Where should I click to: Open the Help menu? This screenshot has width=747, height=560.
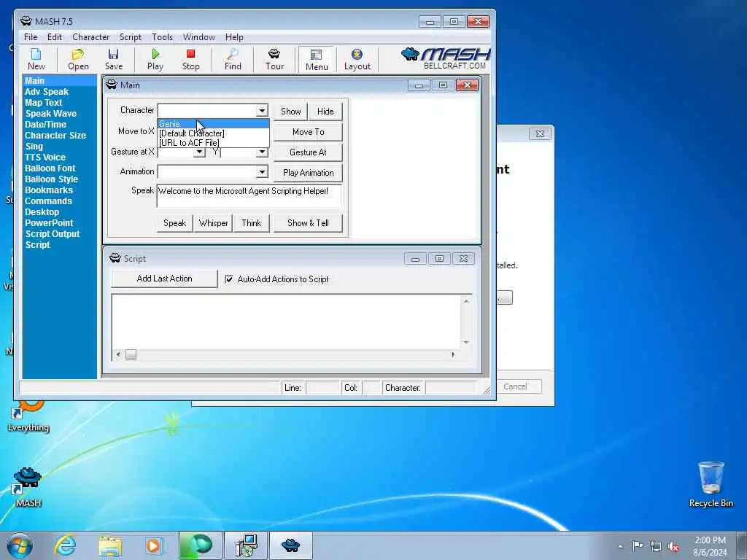[x=234, y=37]
